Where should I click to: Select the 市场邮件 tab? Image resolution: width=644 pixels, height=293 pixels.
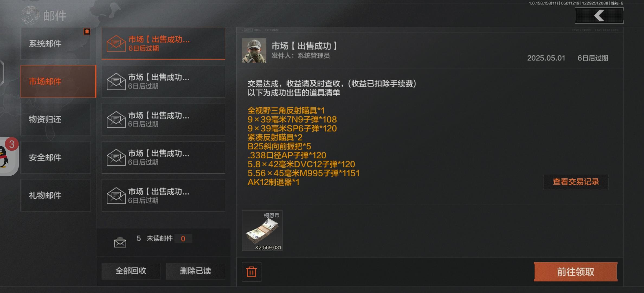(x=58, y=81)
